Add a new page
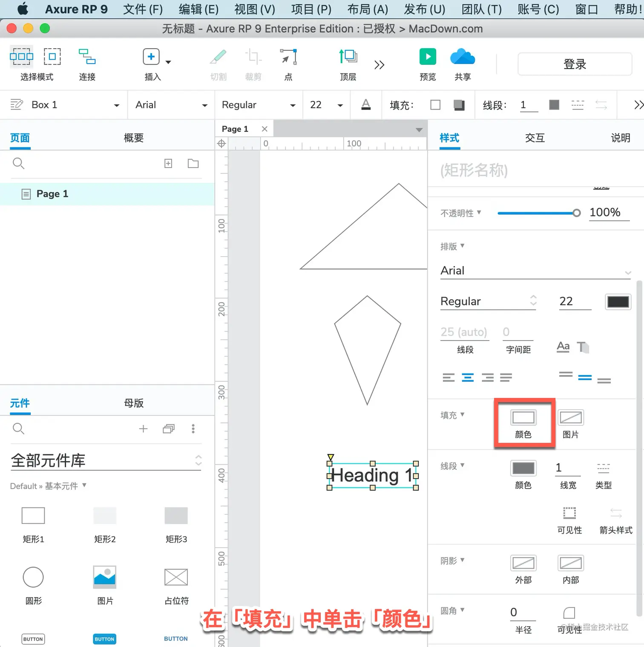Image resolution: width=644 pixels, height=647 pixels. click(x=168, y=163)
